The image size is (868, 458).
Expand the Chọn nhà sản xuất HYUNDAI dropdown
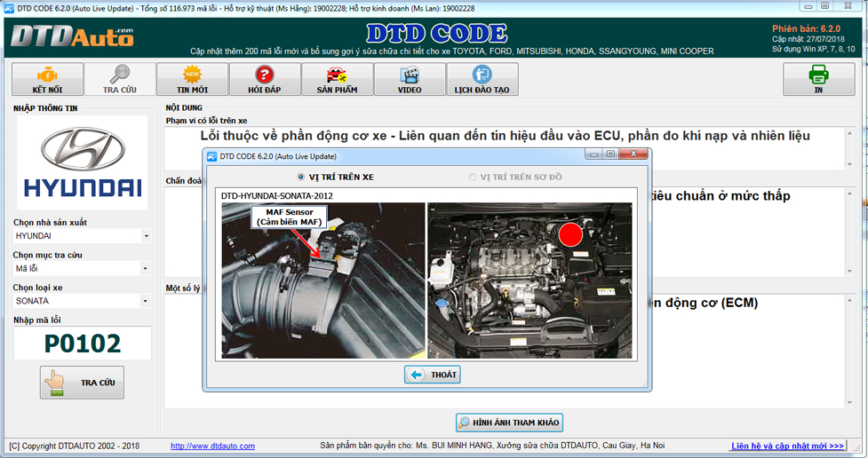[x=146, y=236]
